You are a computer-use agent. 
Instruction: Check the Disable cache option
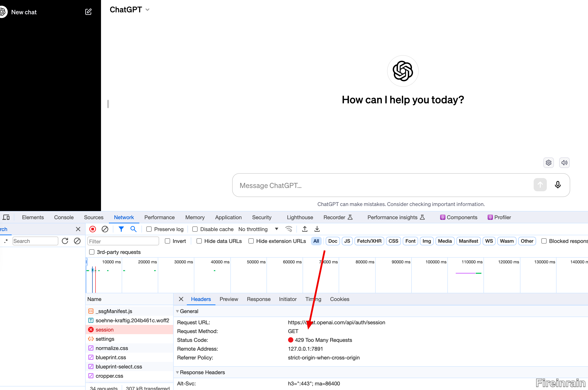pyautogui.click(x=195, y=229)
